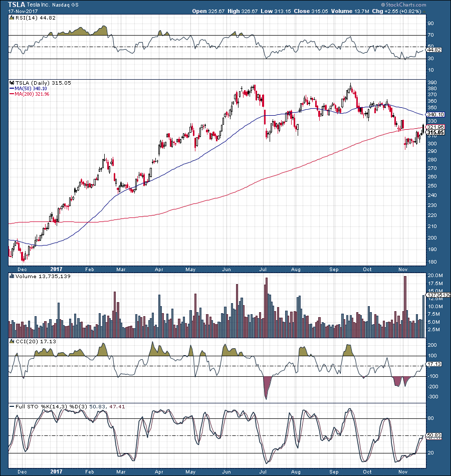Click the 13735139 volume tag on right axis

(438, 295)
